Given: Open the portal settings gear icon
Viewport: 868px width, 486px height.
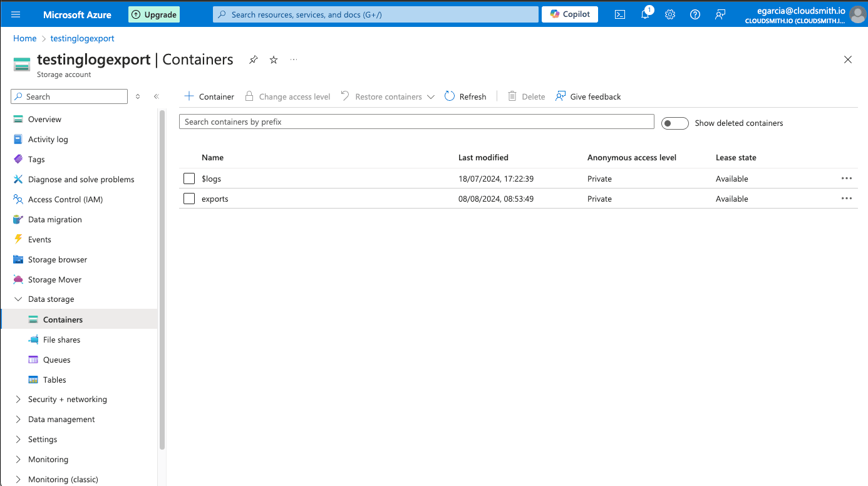Looking at the screenshot, I should point(670,14).
